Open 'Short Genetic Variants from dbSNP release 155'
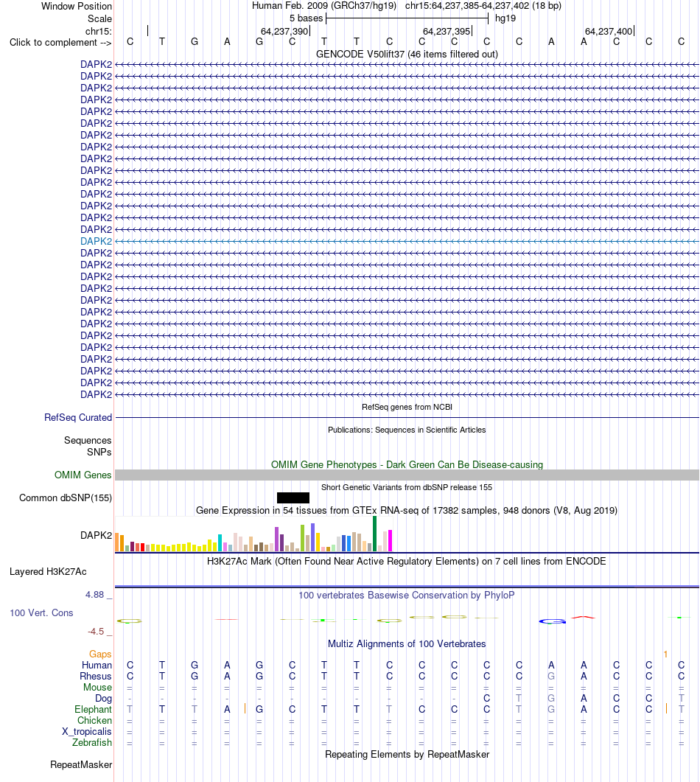This screenshot has width=700, height=782. point(407,487)
